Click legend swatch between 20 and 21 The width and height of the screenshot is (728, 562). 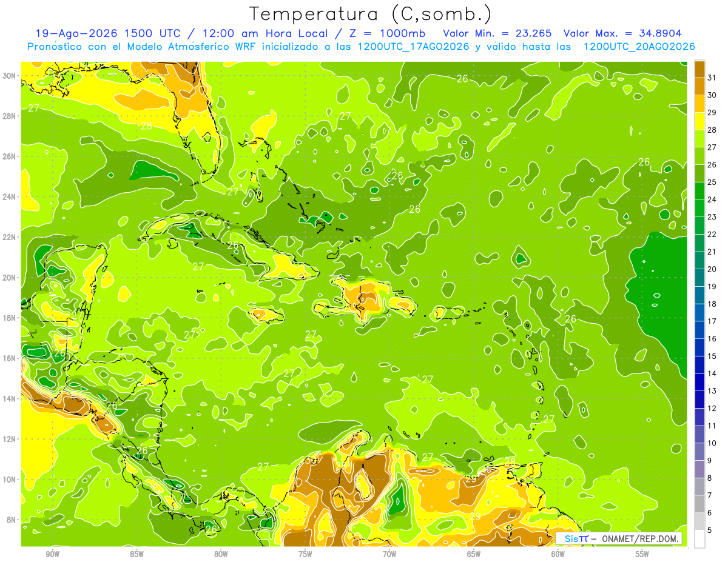pyautogui.click(x=699, y=260)
